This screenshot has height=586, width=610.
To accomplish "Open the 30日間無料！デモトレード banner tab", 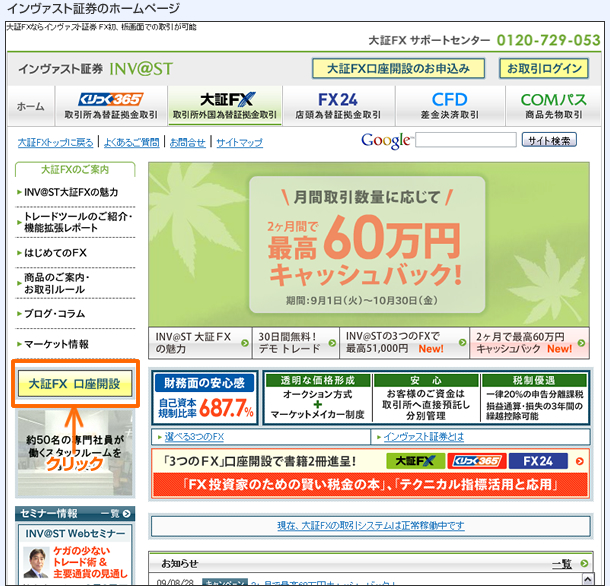I will pos(295,343).
